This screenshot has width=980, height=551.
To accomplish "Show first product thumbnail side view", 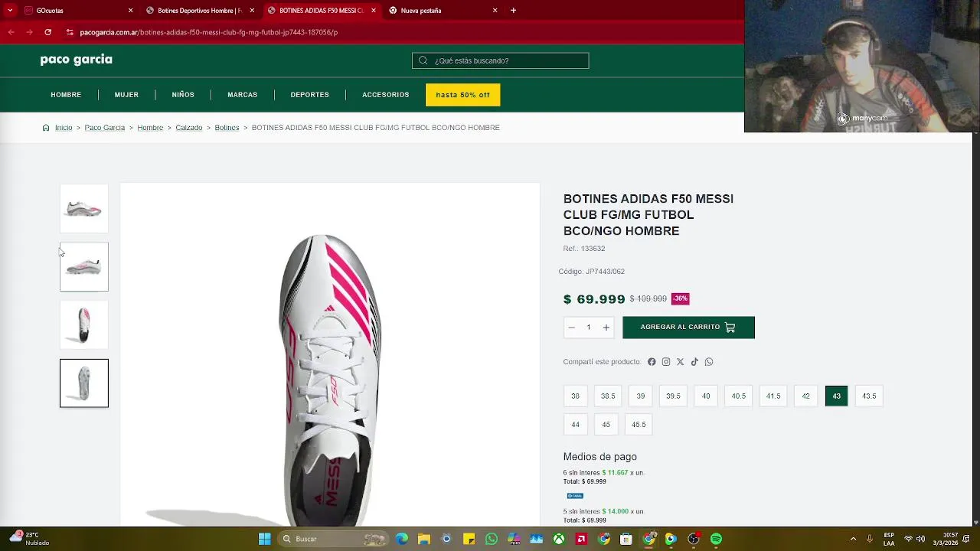I will tap(84, 208).
